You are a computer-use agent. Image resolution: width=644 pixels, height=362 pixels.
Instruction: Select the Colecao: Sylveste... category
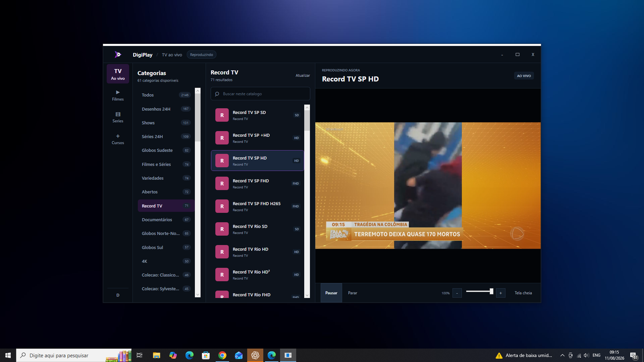166,289
